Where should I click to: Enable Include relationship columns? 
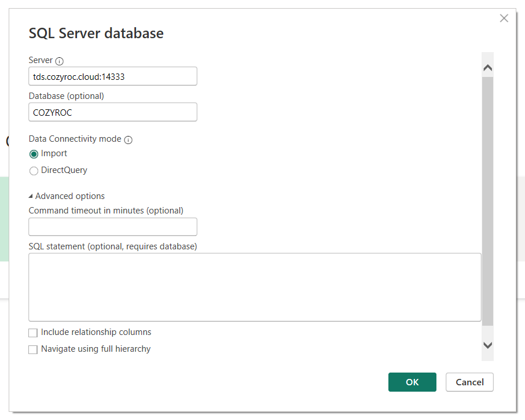pos(33,333)
